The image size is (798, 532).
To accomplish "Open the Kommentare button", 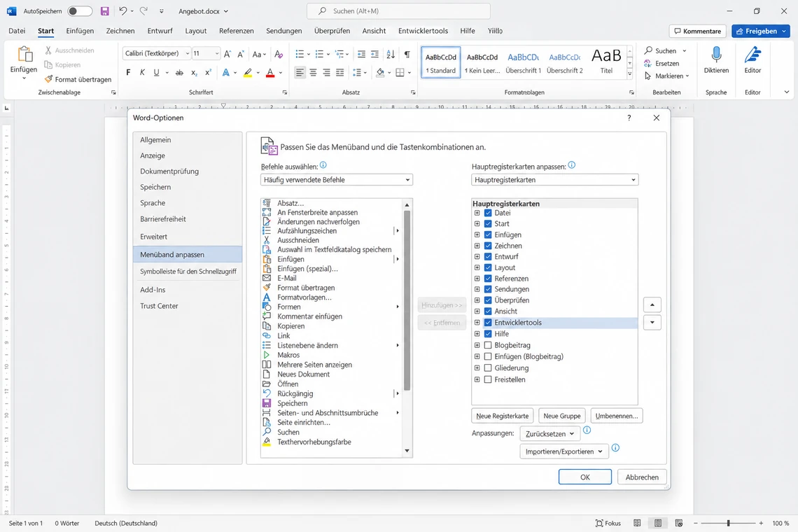I will (x=697, y=31).
